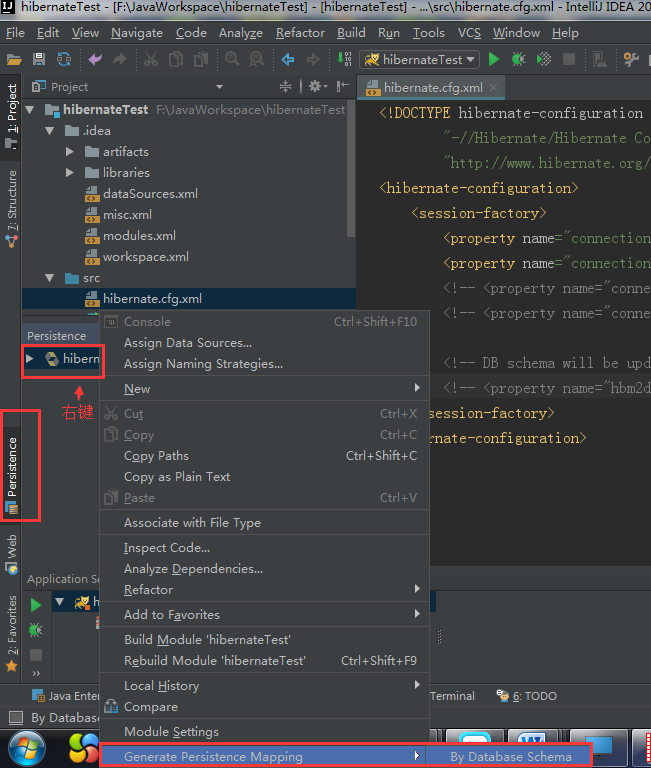Click the Project panel gear icon
This screenshot has height=768, width=651.
pos(315,87)
